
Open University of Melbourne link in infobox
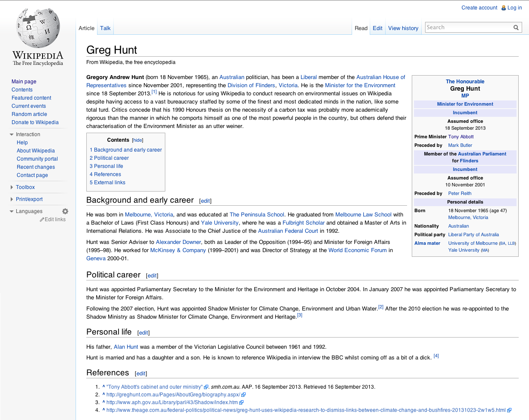[x=473, y=243]
